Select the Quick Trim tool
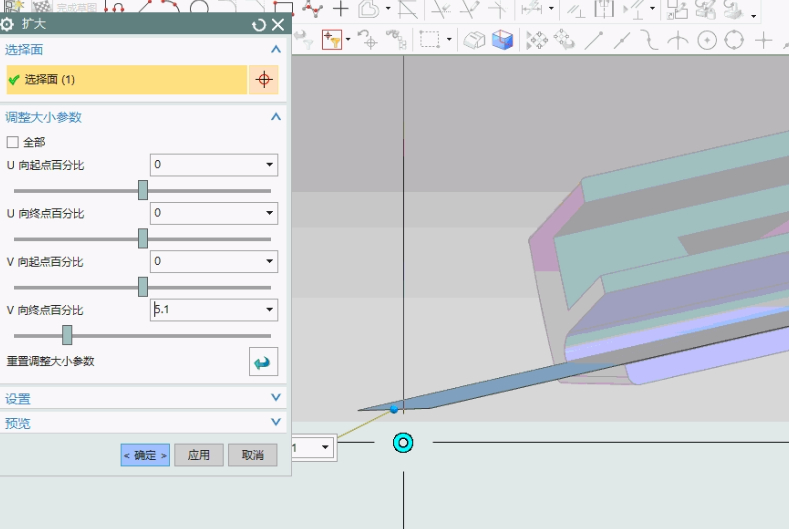 coord(441,9)
